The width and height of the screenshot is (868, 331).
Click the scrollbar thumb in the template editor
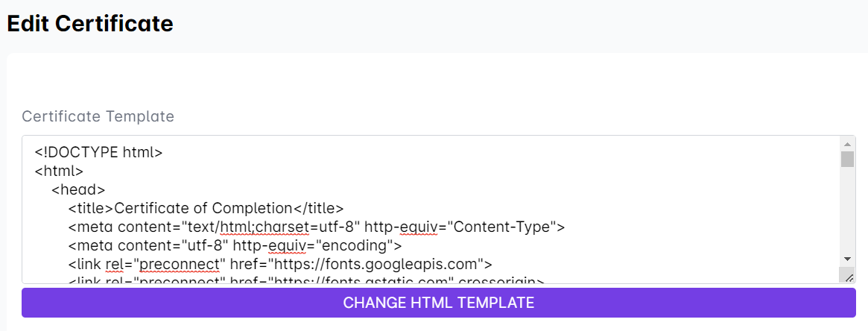(x=847, y=160)
